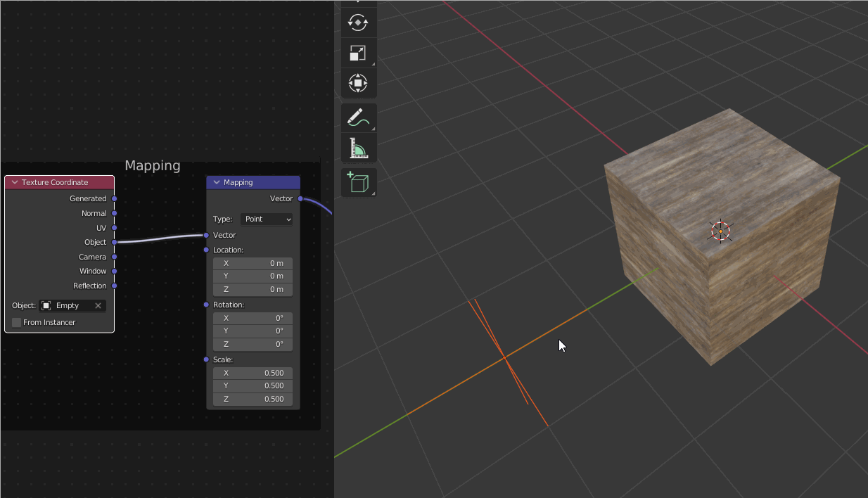The image size is (868, 498).
Task: Click the Scale Y 0.500 field
Action: pos(253,385)
